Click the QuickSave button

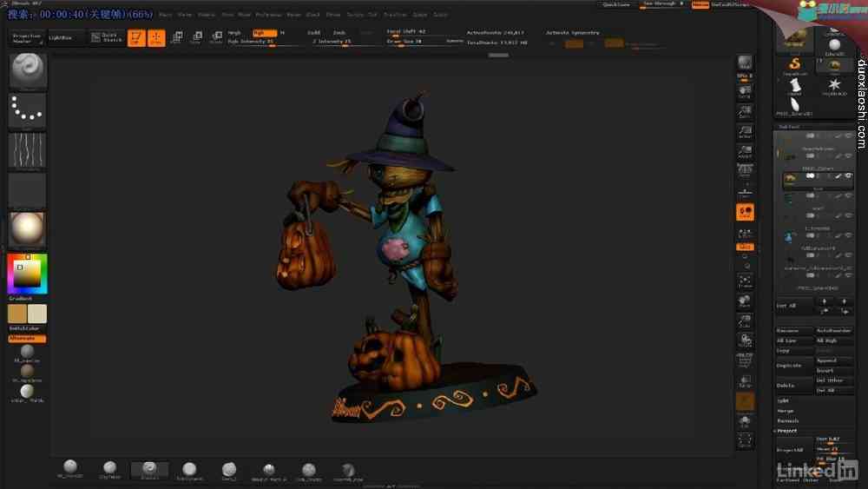tap(616, 4)
